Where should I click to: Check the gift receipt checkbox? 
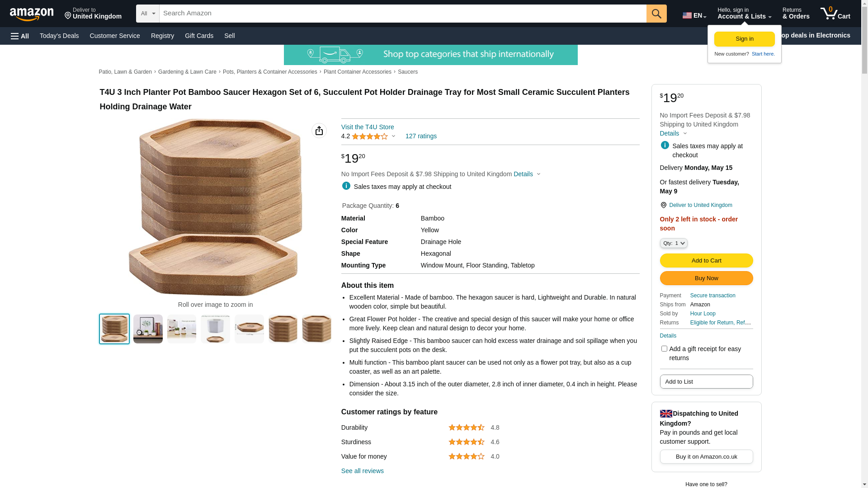pos(664,348)
